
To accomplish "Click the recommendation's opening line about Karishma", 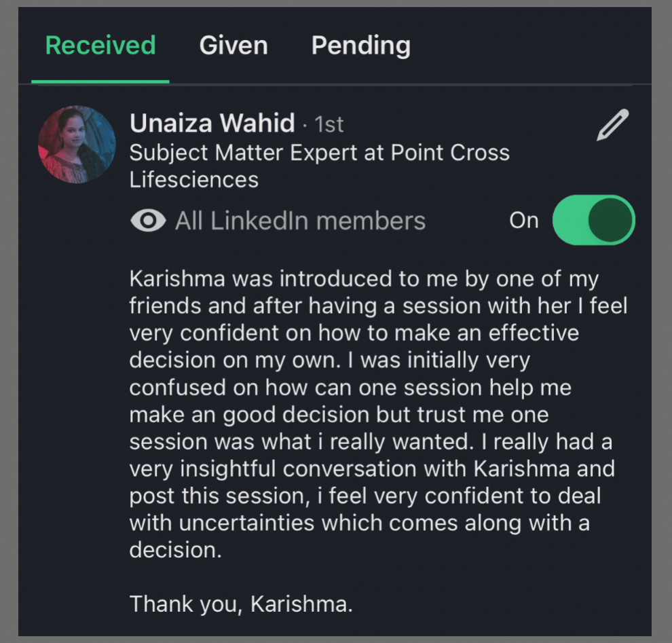I will tap(365, 279).
